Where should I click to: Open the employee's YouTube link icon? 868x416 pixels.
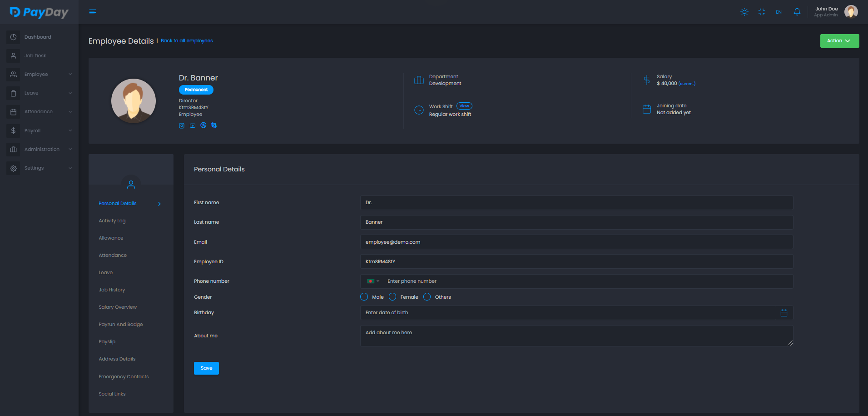click(193, 125)
